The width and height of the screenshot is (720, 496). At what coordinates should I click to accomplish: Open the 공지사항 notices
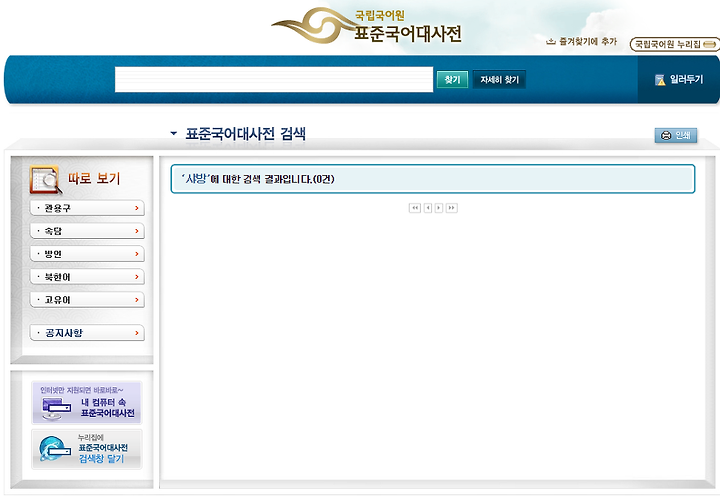[87, 333]
